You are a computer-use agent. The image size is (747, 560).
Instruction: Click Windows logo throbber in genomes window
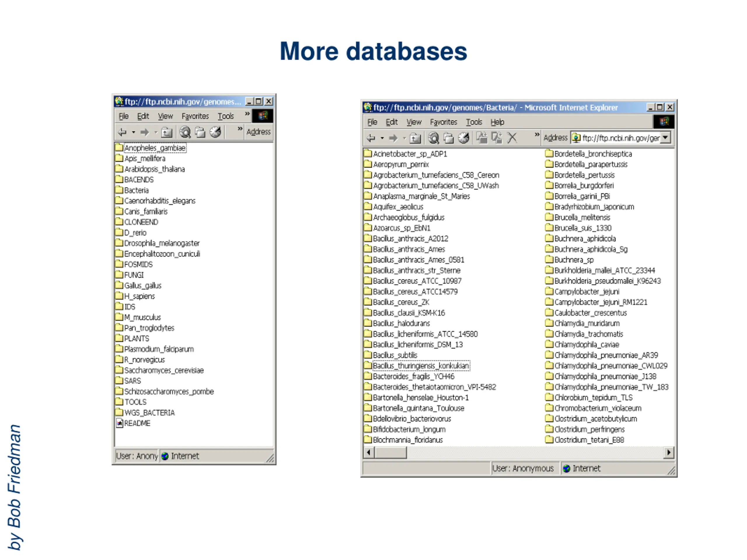(x=262, y=116)
